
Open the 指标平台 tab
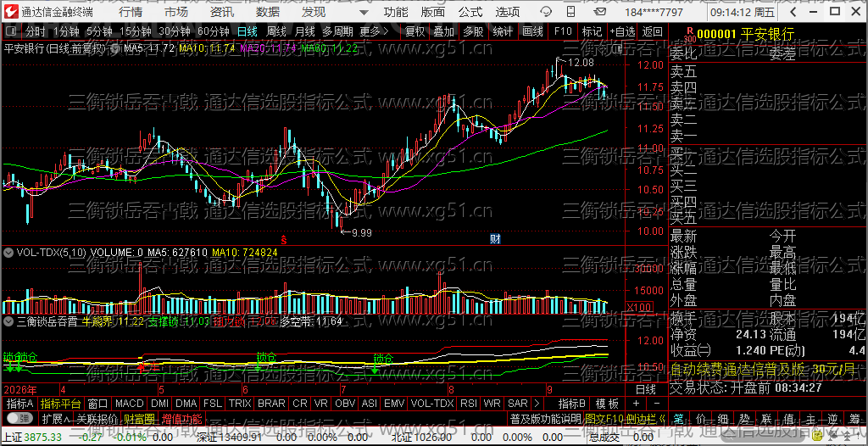coord(61,404)
